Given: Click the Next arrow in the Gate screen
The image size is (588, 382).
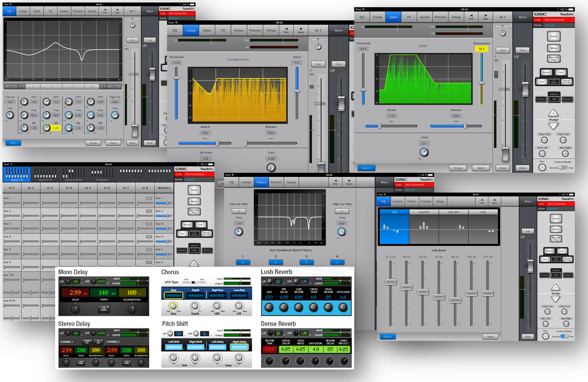Looking at the screenshot, I should [486, 17].
